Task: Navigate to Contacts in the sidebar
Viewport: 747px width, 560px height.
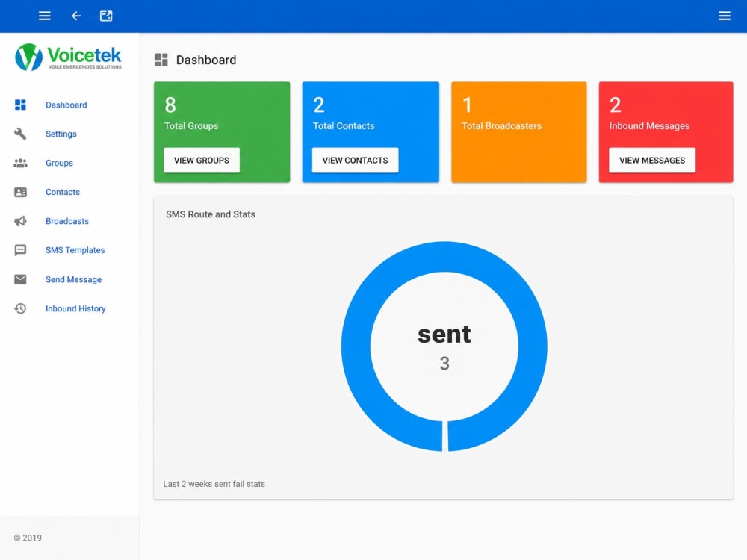Action: coord(63,192)
